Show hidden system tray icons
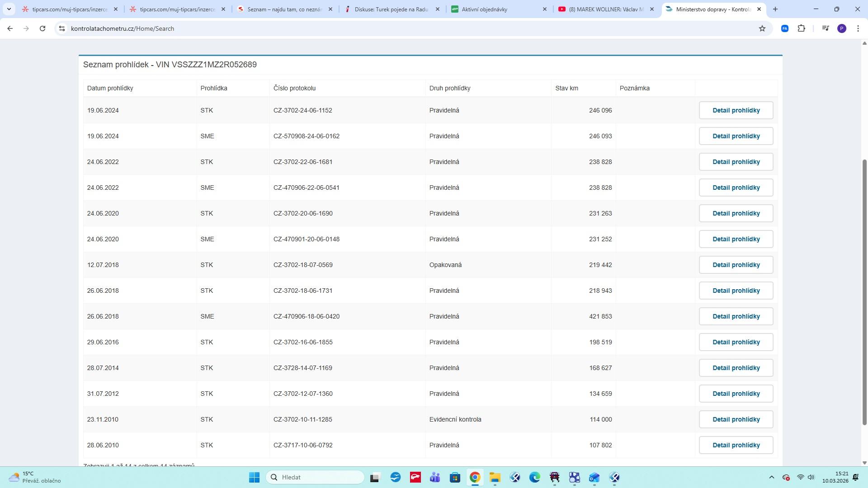The width and height of the screenshot is (868, 488). [x=771, y=477]
